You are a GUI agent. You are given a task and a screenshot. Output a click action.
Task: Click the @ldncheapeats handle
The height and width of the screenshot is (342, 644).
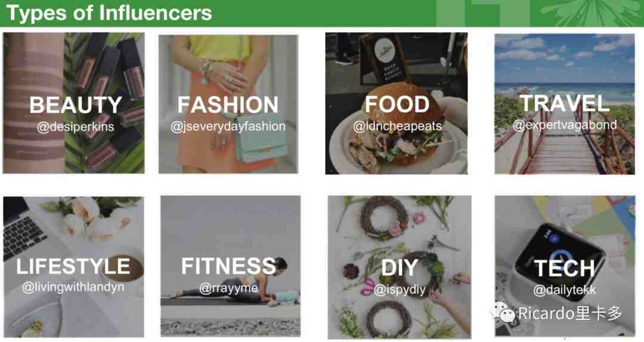point(398,126)
